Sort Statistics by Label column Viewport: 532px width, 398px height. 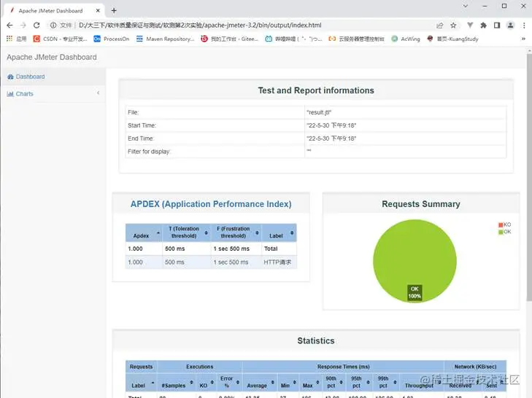141,383
